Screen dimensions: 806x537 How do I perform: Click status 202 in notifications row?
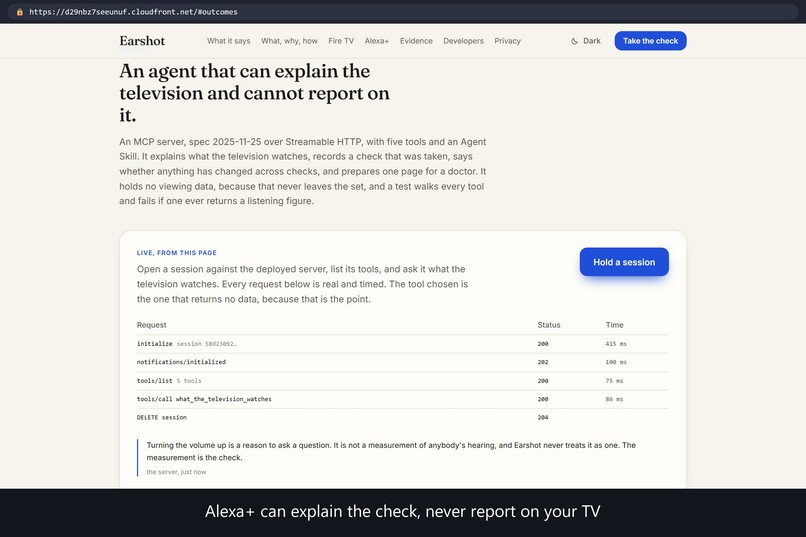pyautogui.click(x=543, y=362)
